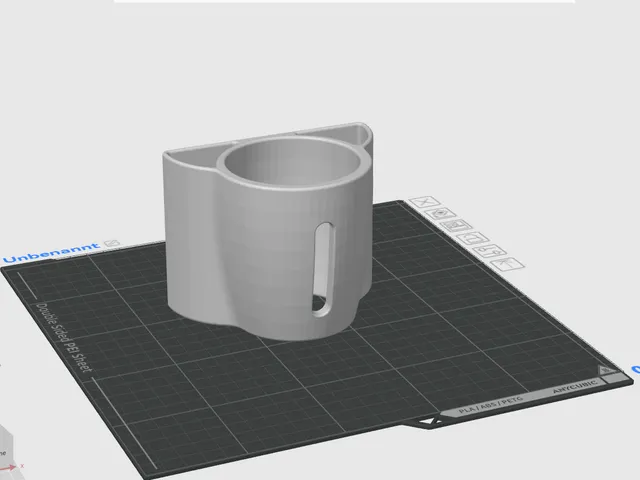Remove the plate using the X icon
Viewport: 640px width, 480px height.
point(424,202)
